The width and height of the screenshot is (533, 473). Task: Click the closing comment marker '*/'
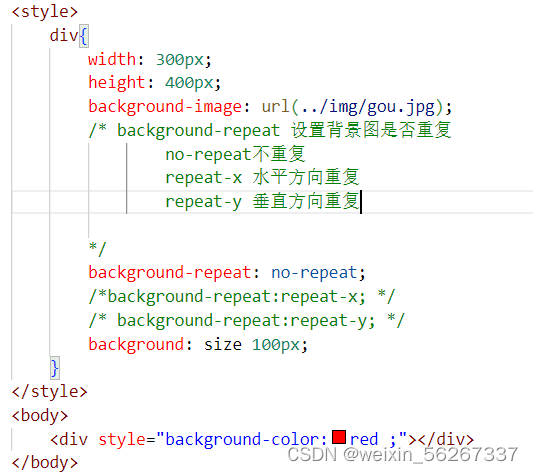98,249
